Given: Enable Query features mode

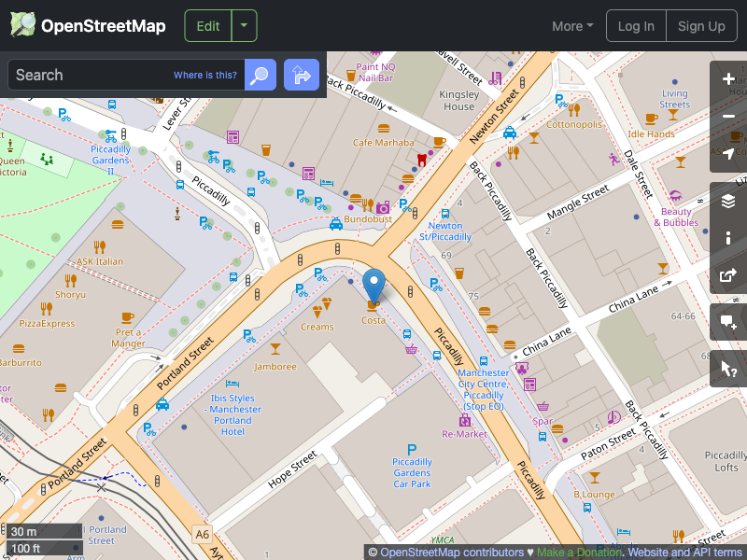Looking at the screenshot, I should point(728,368).
